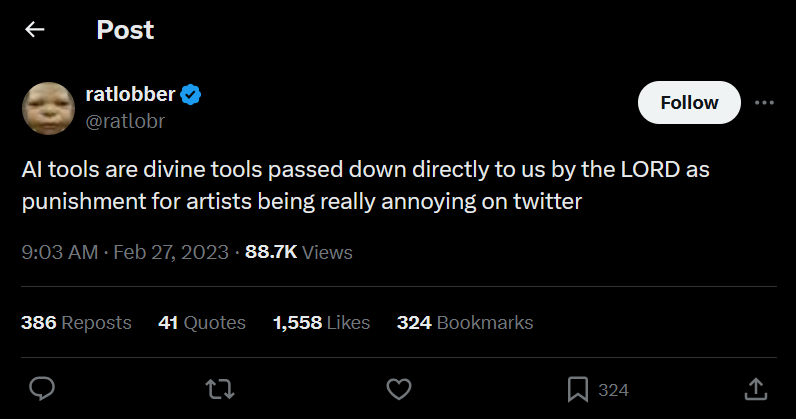Viewport: 796px width, 419px height.
Task: Open the three-dot more options menu
Action: [764, 102]
